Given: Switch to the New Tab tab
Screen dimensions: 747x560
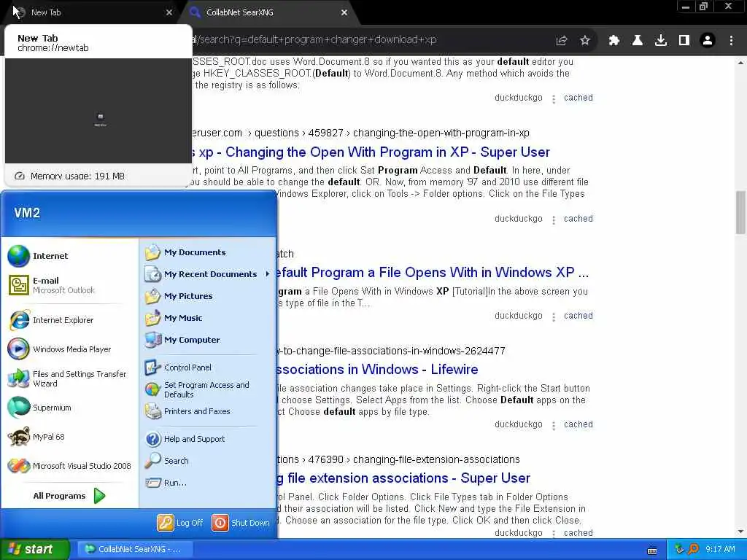Looking at the screenshot, I should [x=90, y=12].
